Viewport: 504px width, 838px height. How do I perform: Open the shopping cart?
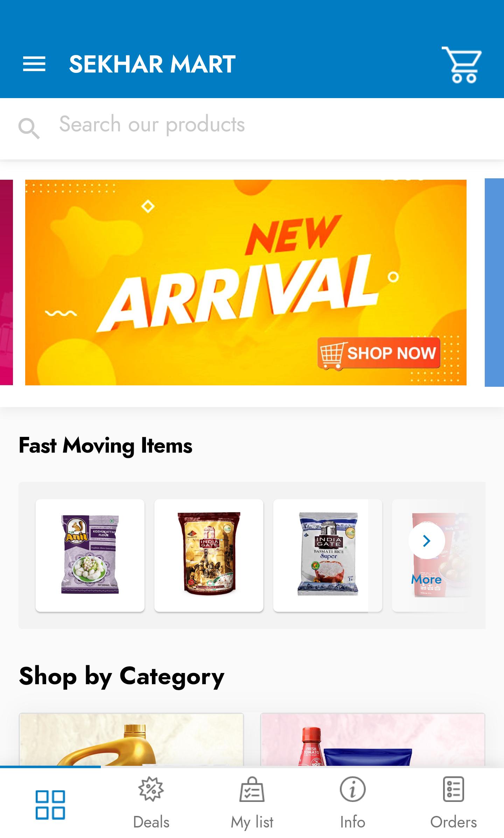(462, 65)
